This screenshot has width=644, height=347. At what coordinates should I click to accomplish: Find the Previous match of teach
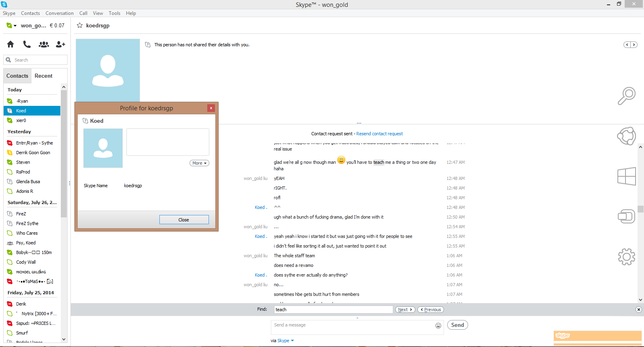(431, 310)
